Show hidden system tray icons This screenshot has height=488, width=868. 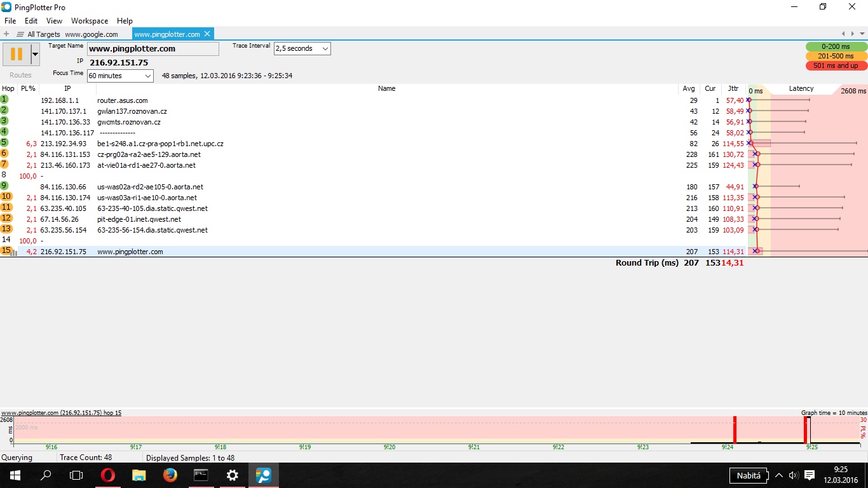tap(779, 475)
